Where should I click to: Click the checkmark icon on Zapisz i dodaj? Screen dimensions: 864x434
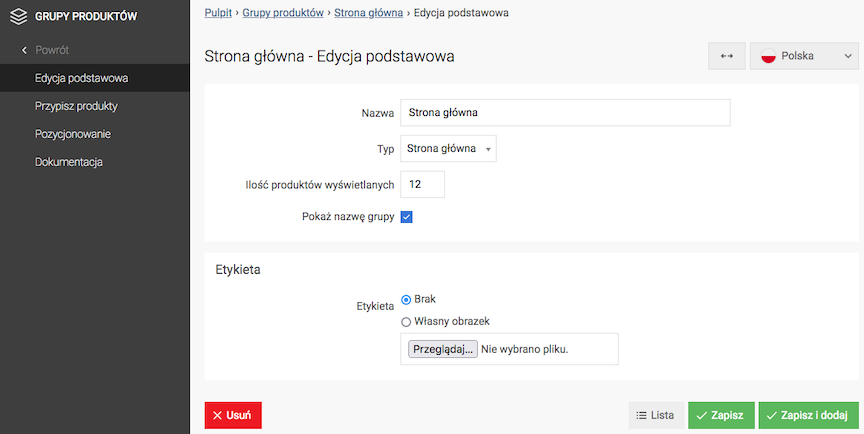pyautogui.click(x=772, y=416)
